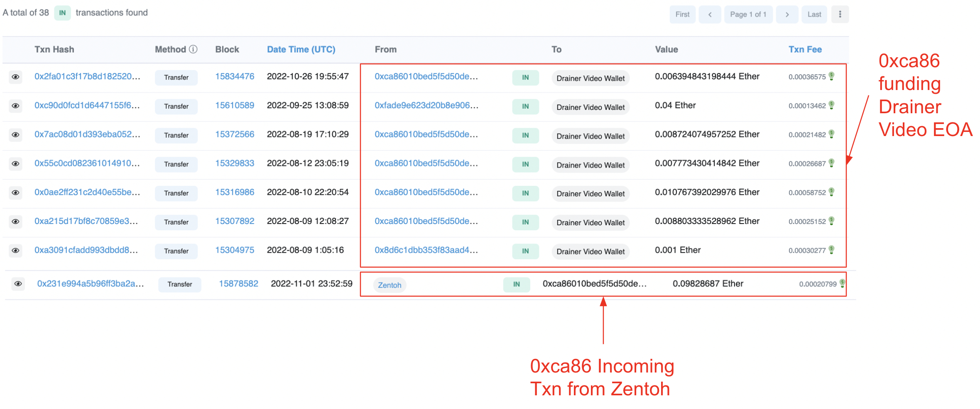Open 0xca86010bed5f5d50de sender in 2022-08-10 row
The height and width of the screenshot is (409, 980).
426,192
